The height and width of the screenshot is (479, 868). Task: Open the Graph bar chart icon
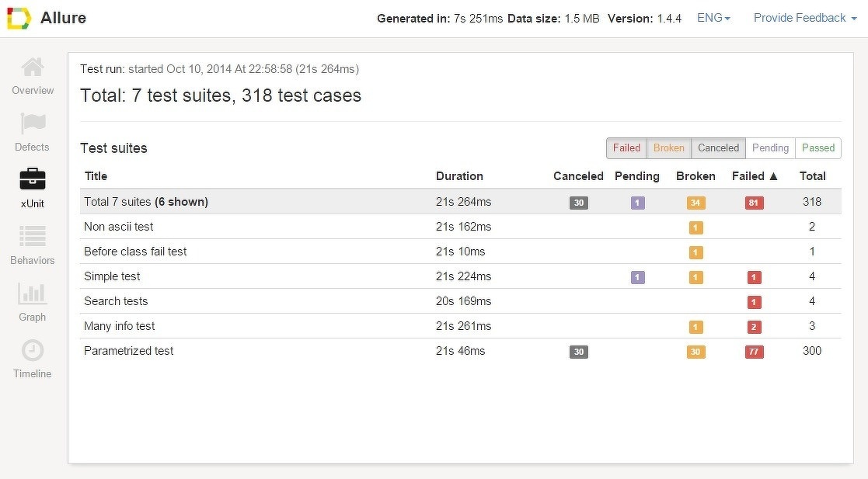coord(33,293)
